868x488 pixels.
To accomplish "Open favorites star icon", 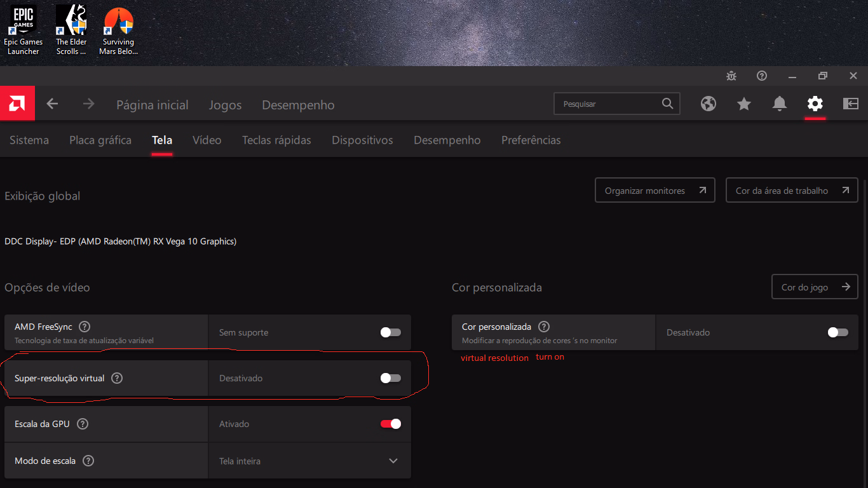I will click(744, 104).
